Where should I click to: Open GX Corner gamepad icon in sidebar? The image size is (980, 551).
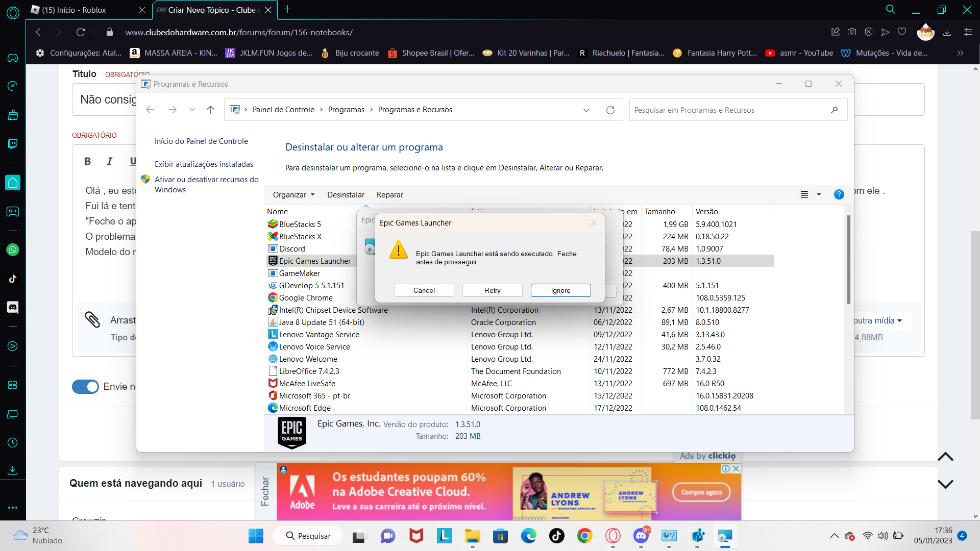tap(13, 58)
